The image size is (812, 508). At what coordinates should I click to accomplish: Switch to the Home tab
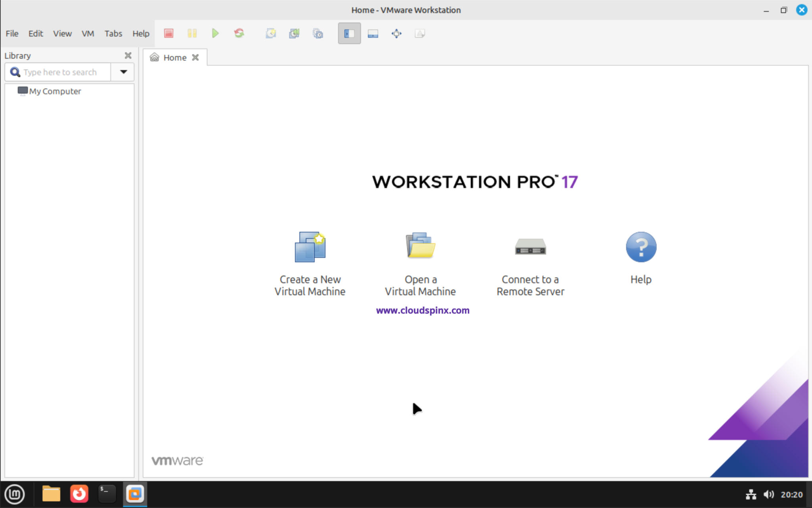(x=174, y=57)
